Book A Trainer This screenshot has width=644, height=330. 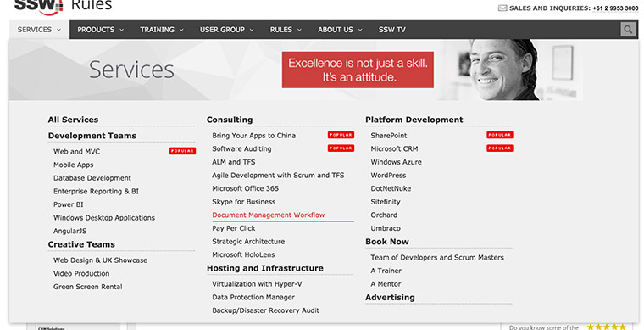386,271
